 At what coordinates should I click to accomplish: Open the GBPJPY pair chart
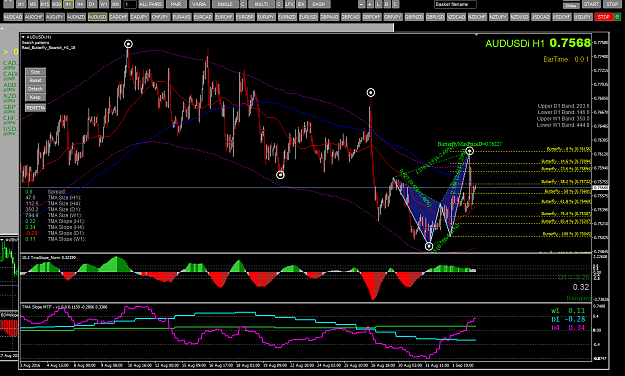(x=393, y=17)
